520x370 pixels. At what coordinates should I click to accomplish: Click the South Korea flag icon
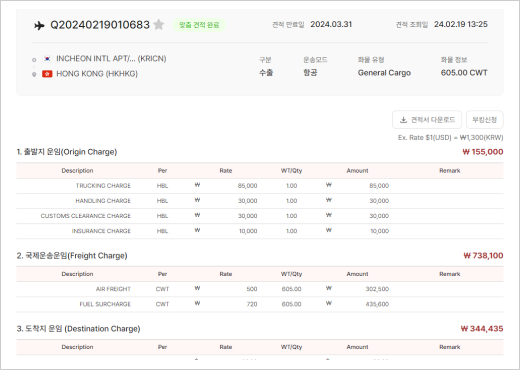click(47, 59)
